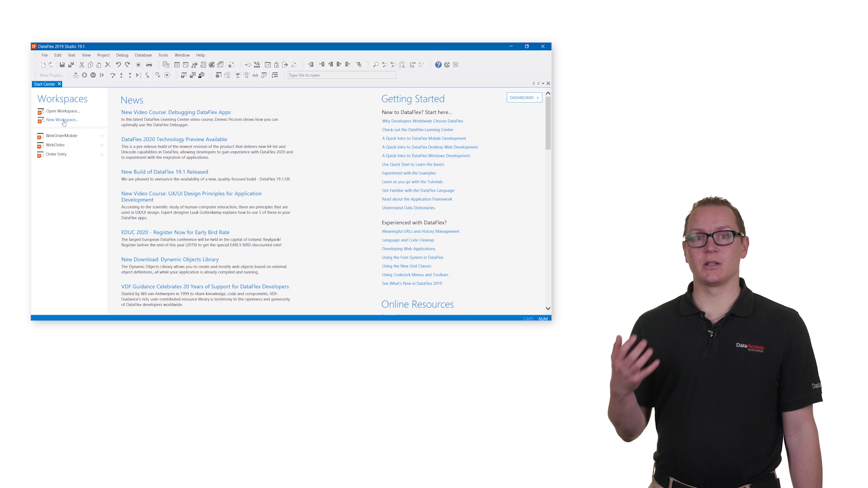Image resolution: width=868 pixels, height=488 pixels.
Task: Open the tab list dropdown arrow
Action: click(x=543, y=84)
